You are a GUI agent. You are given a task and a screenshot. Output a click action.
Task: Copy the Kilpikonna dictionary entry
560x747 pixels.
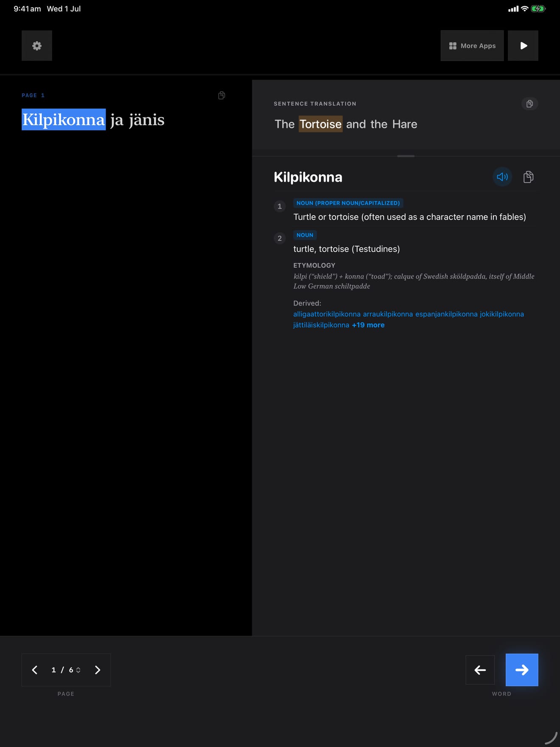pyautogui.click(x=528, y=177)
